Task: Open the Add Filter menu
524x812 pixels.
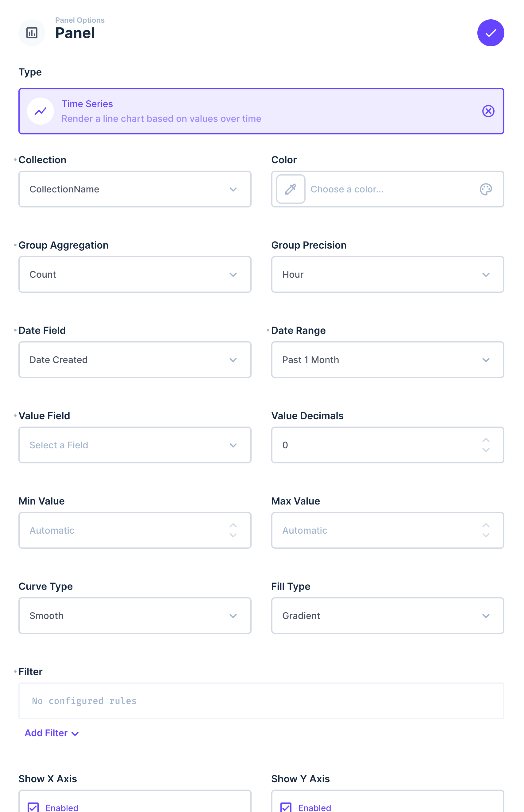Action: tap(52, 733)
